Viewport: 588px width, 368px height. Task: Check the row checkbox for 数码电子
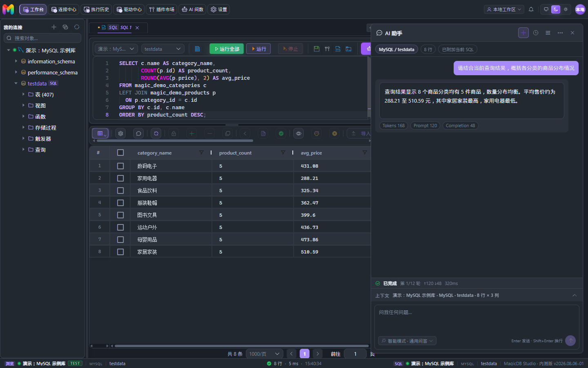point(120,166)
